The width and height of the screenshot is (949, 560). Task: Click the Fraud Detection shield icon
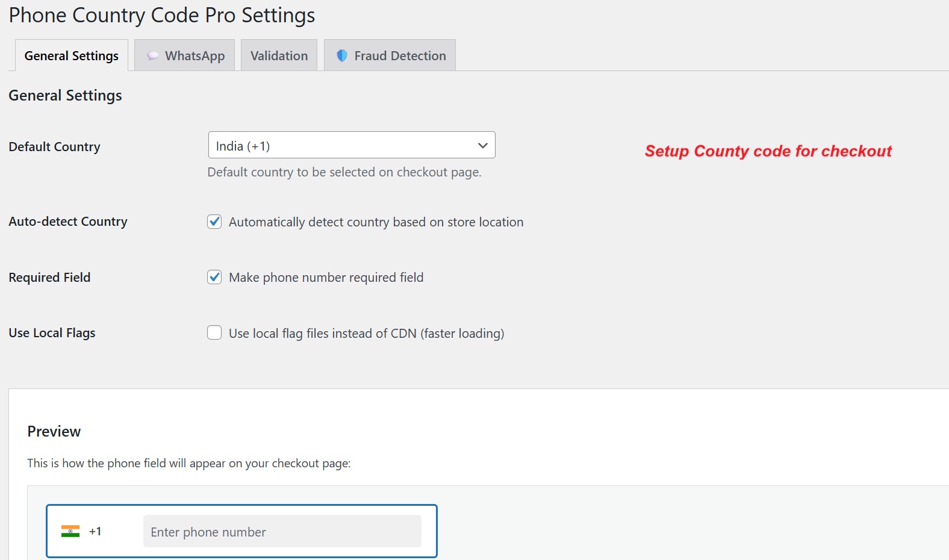pos(342,55)
